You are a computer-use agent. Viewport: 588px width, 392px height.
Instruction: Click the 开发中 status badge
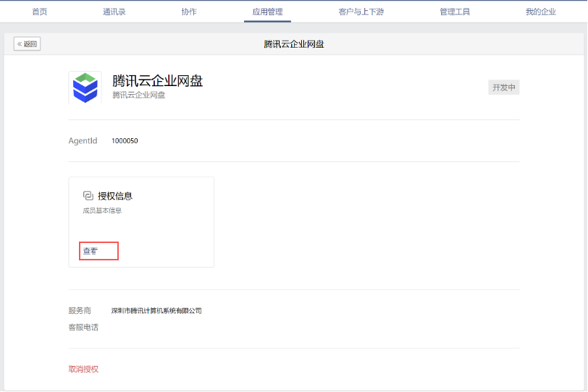pyautogui.click(x=503, y=88)
